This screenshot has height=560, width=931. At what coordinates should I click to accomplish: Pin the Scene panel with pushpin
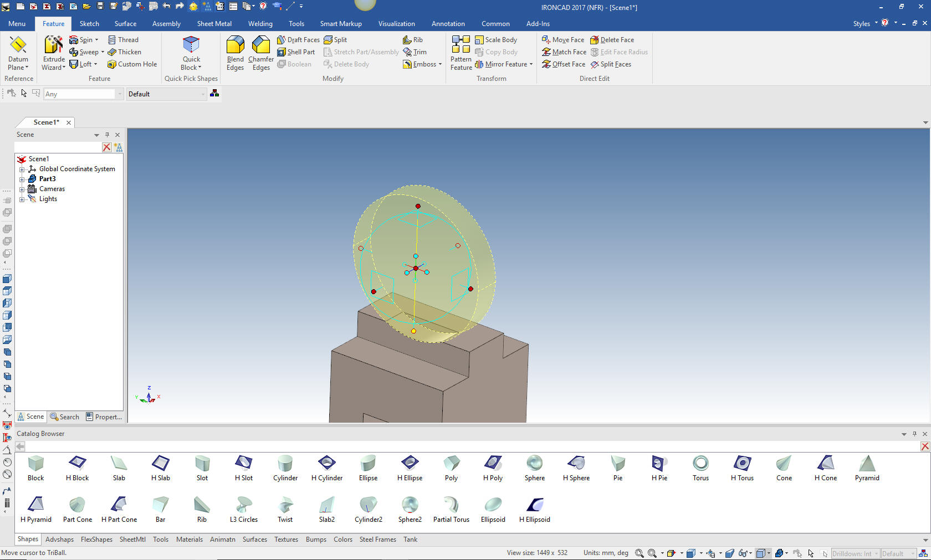[107, 135]
